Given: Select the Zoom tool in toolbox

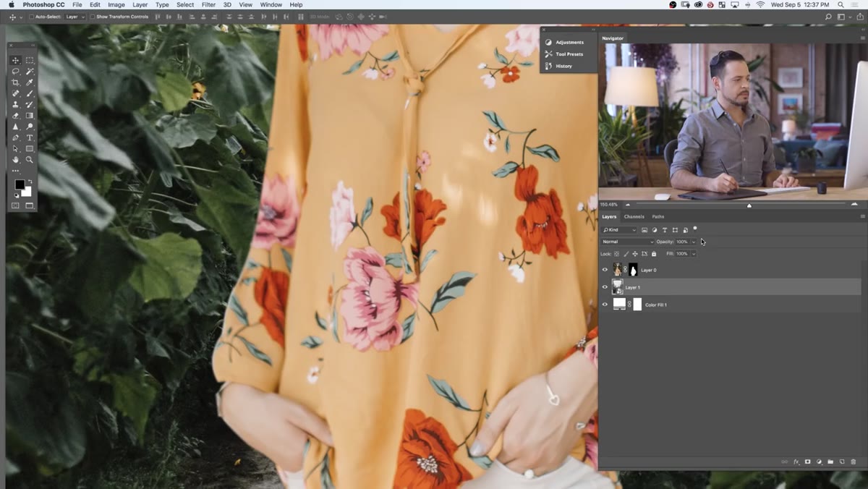Looking at the screenshot, I should pos(30,159).
